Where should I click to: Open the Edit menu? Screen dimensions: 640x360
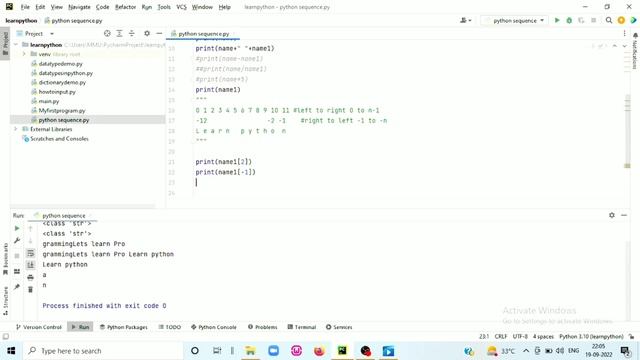40,7
